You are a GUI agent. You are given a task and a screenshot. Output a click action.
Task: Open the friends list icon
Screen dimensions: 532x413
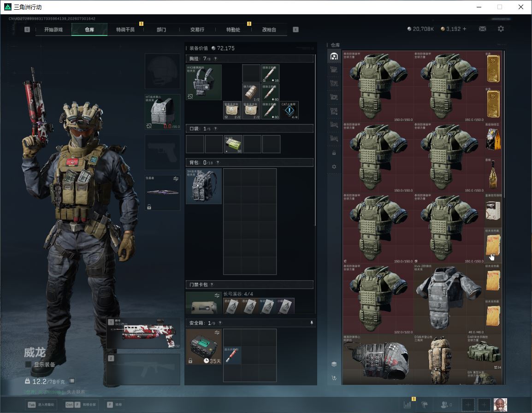pos(446,405)
